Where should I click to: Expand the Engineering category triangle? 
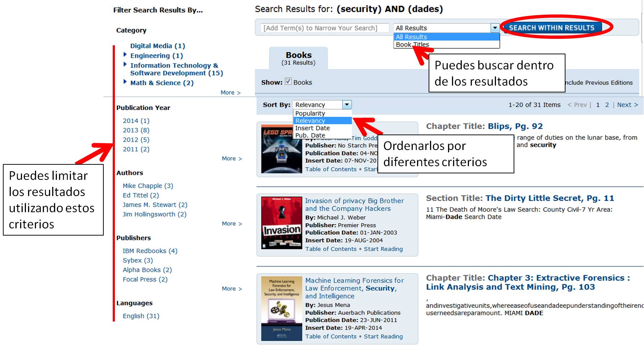[125, 55]
